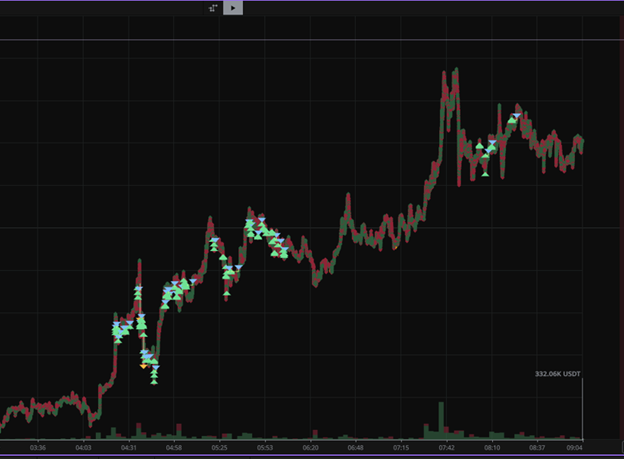
Task: Click the play button in top toolbar
Action: [233, 8]
